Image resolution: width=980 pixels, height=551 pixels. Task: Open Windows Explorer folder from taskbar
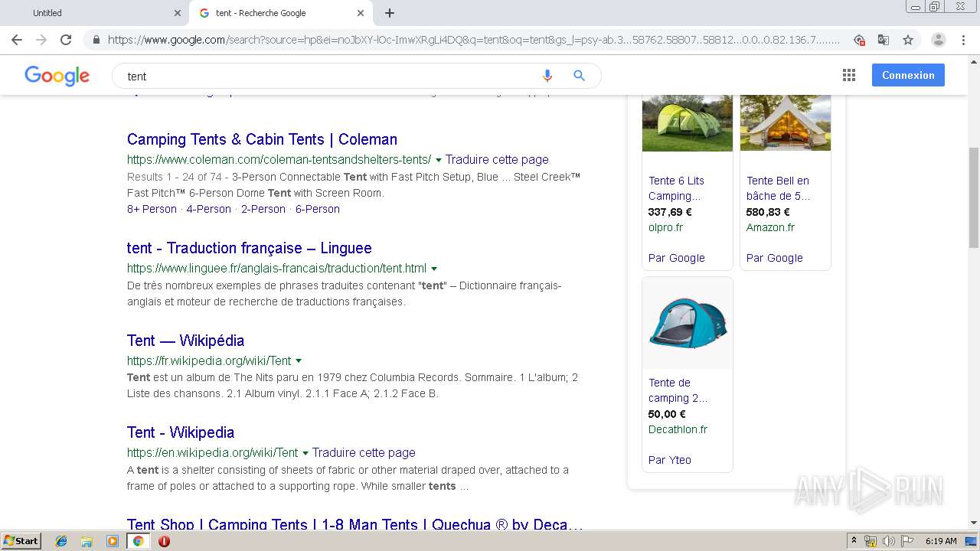pyautogui.click(x=87, y=541)
